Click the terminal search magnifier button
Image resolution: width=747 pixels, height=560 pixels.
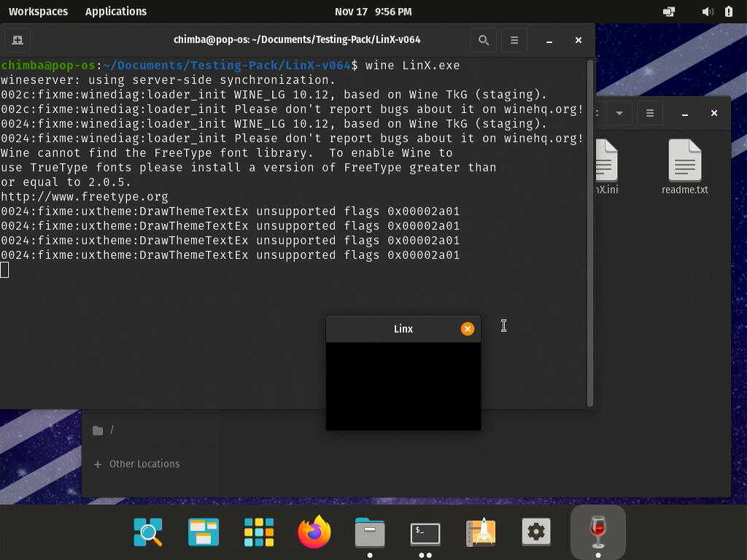(x=483, y=40)
